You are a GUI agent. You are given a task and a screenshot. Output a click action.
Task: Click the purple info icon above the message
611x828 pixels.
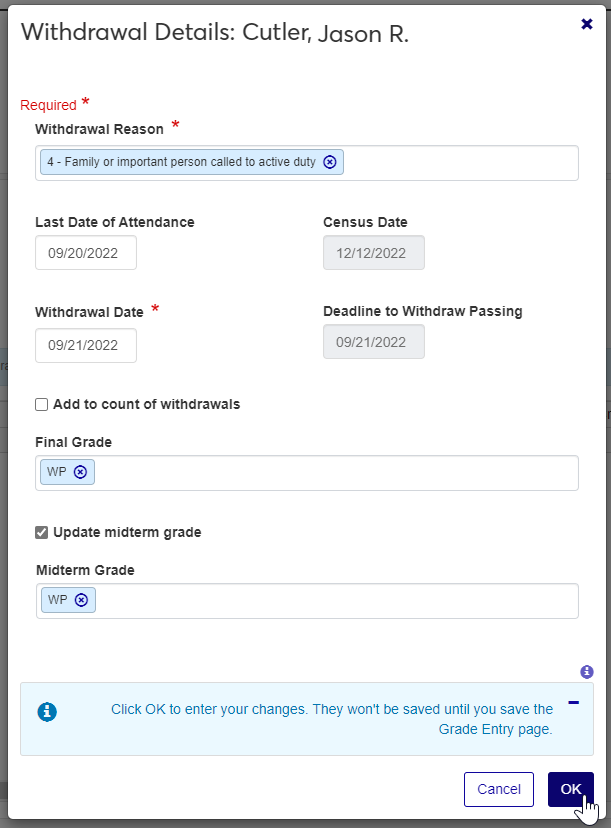pos(587,672)
